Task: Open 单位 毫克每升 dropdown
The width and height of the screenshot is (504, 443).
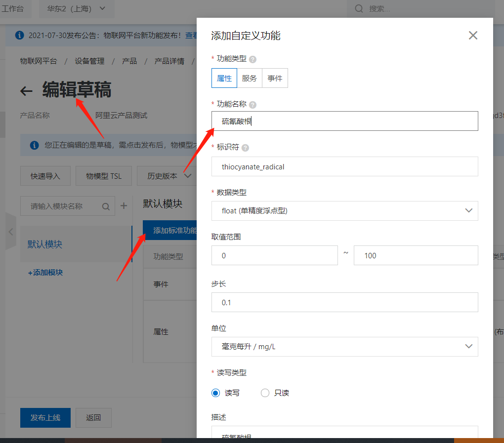Action: click(344, 347)
